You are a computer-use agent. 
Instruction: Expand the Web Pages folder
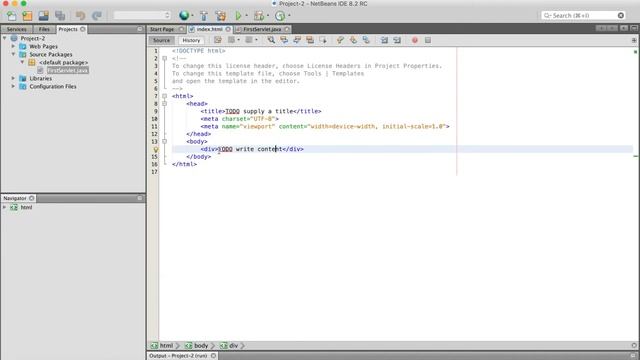tap(13, 46)
